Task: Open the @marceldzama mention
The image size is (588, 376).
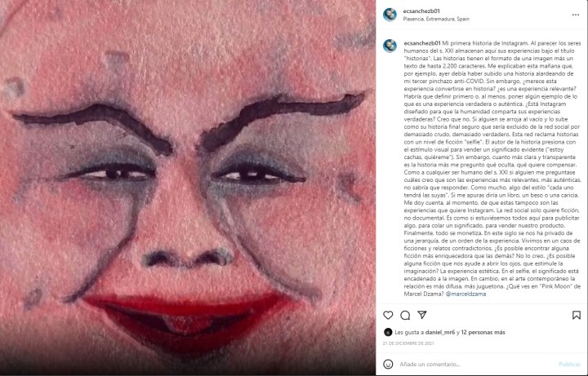Action: [465, 294]
